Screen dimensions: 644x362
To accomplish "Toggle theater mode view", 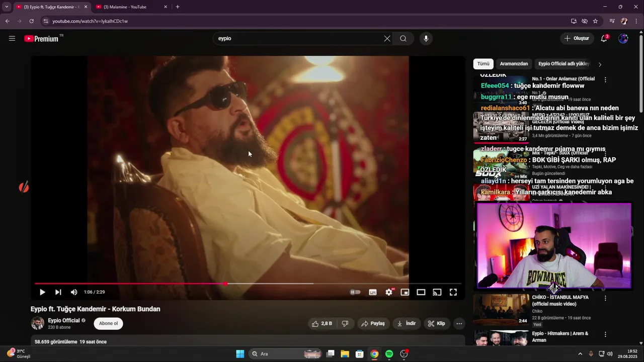I will [x=421, y=292].
